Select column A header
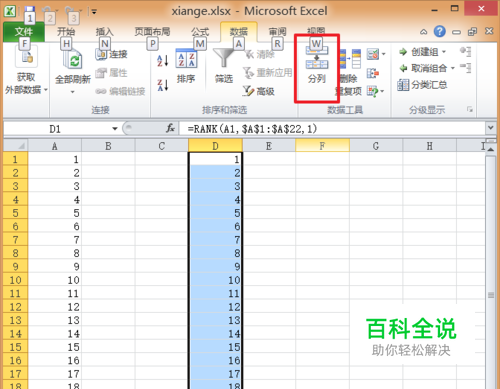The height and width of the screenshot is (389, 500). click(55, 146)
